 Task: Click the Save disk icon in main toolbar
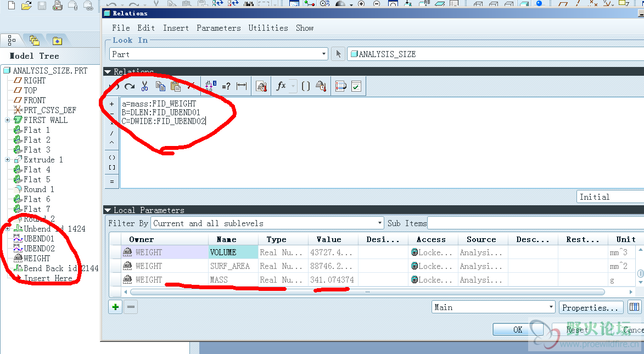(x=42, y=5)
